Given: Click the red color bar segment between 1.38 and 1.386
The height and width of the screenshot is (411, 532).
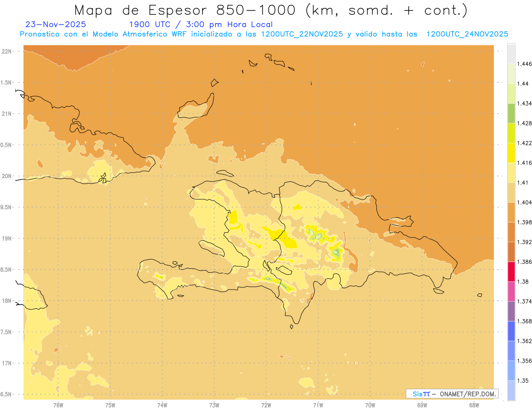Looking at the screenshot, I should click(511, 271).
